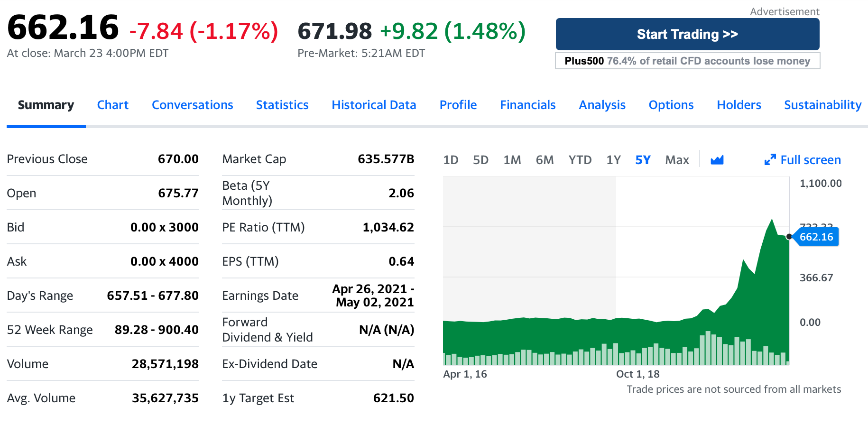View the Holders tab
The width and height of the screenshot is (868, 444).
[x=739, y=105]
